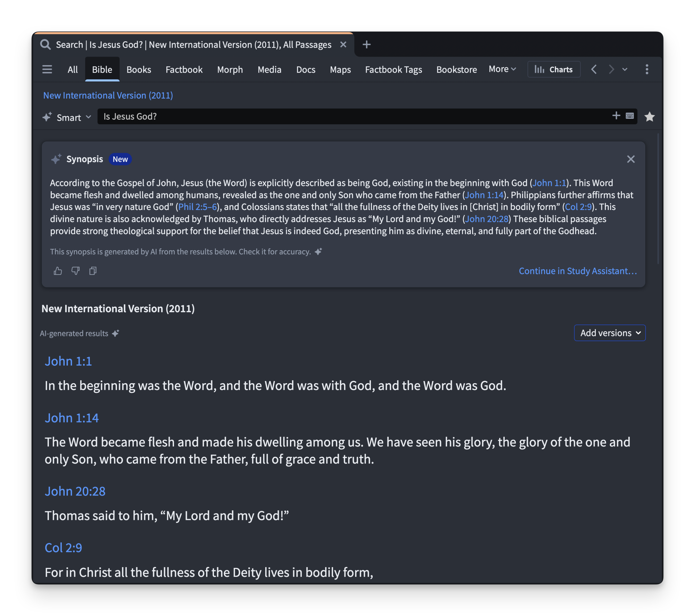Switch to the Morph tab
The height and width of the screenshot is (616, 695).
click(x=230, y=69)
